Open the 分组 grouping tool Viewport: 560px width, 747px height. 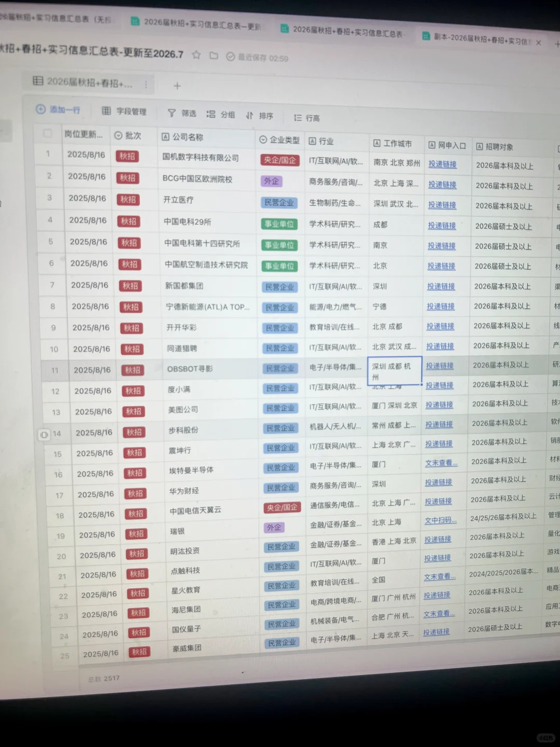221,114
